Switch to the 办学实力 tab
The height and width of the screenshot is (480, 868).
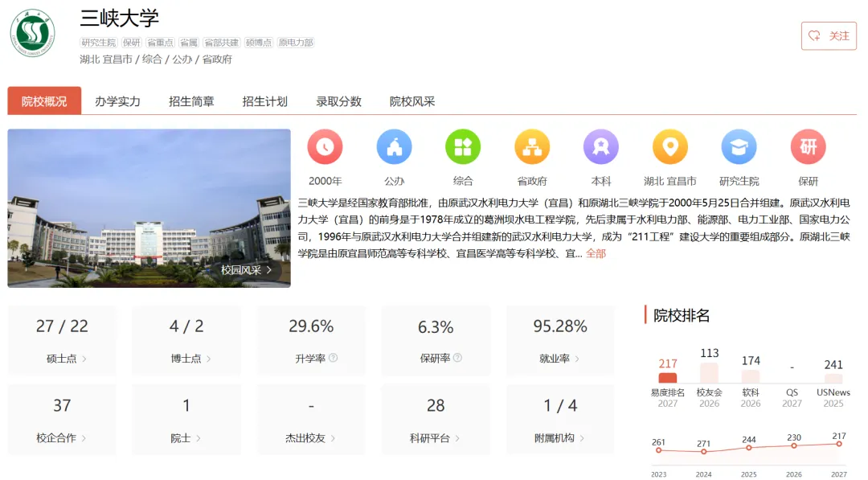[x=117, y=101]
